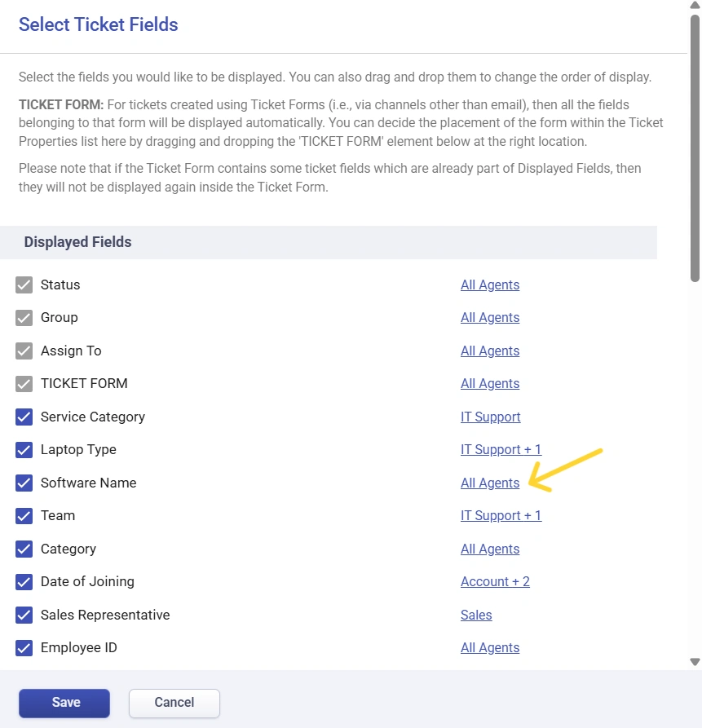Uncheck the Employee ID field
This screenshot has height=728, width=702.
pos(24,647)
